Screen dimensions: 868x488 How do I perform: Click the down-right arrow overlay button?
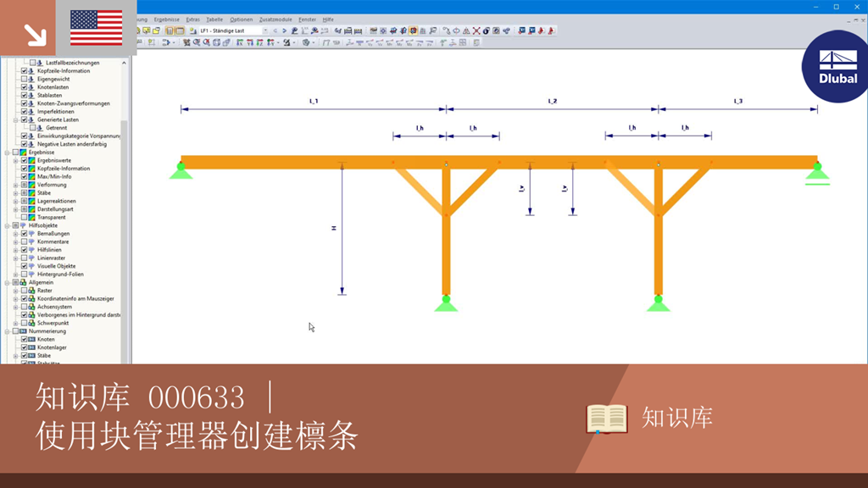tap(28, 28)
